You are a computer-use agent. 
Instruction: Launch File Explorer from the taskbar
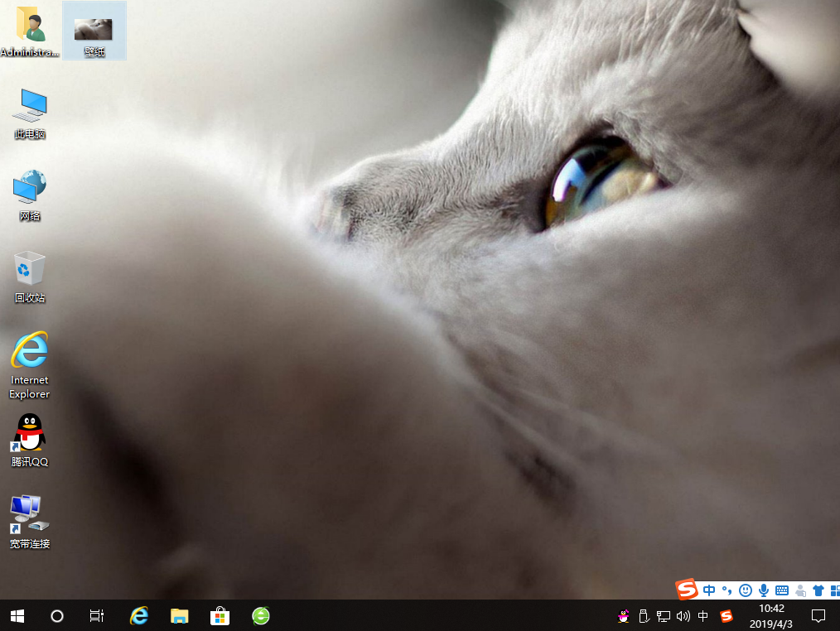(x=179, y=615)
